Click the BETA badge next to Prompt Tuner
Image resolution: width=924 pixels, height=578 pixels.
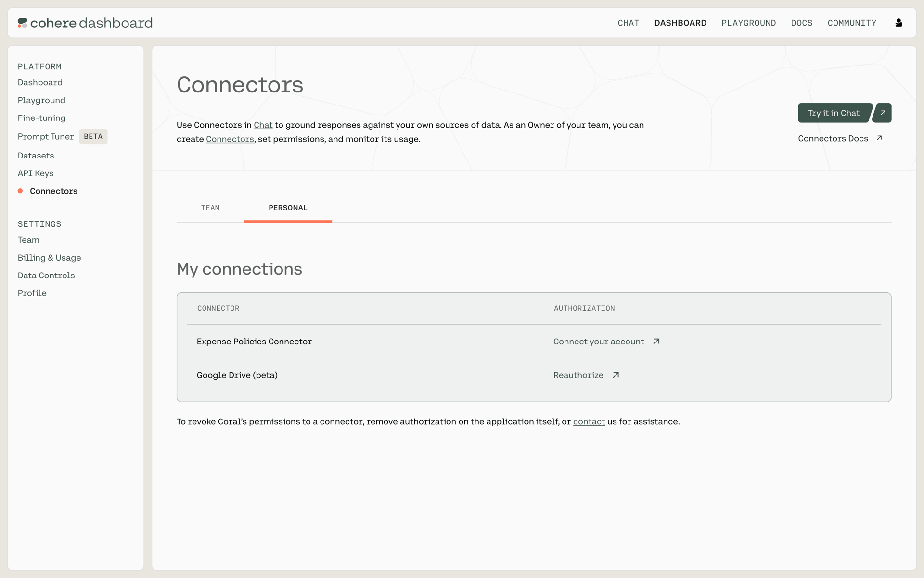coord(93,136)
